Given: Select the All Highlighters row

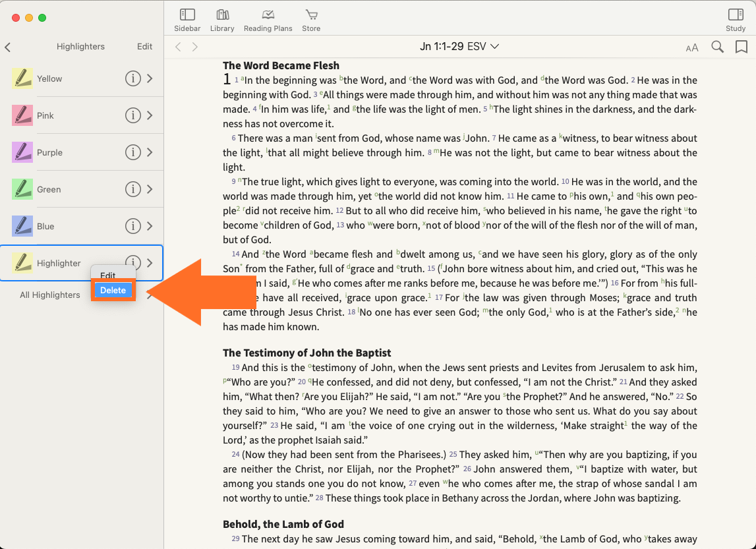Looking at the screenshot, I should [x=50, y=295].
